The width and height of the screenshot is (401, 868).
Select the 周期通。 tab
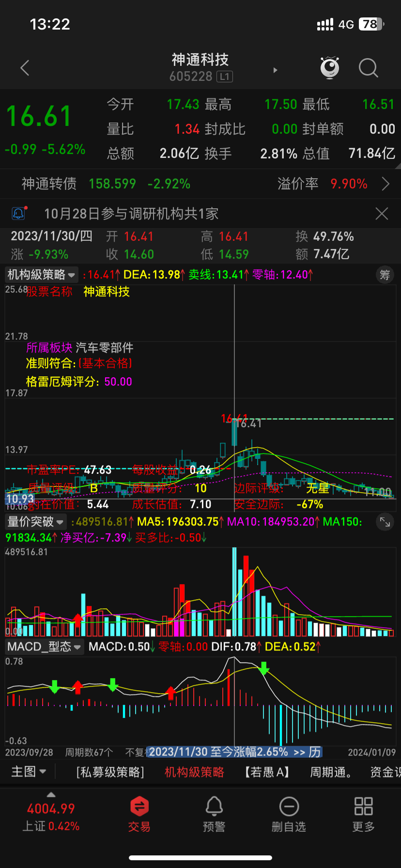point(331,772)
